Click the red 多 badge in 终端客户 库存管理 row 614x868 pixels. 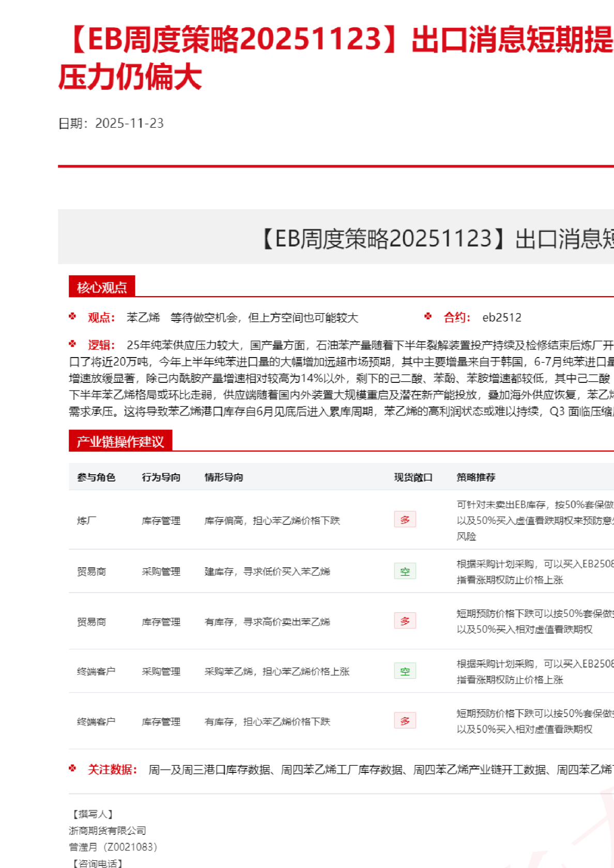pos(405,721)
